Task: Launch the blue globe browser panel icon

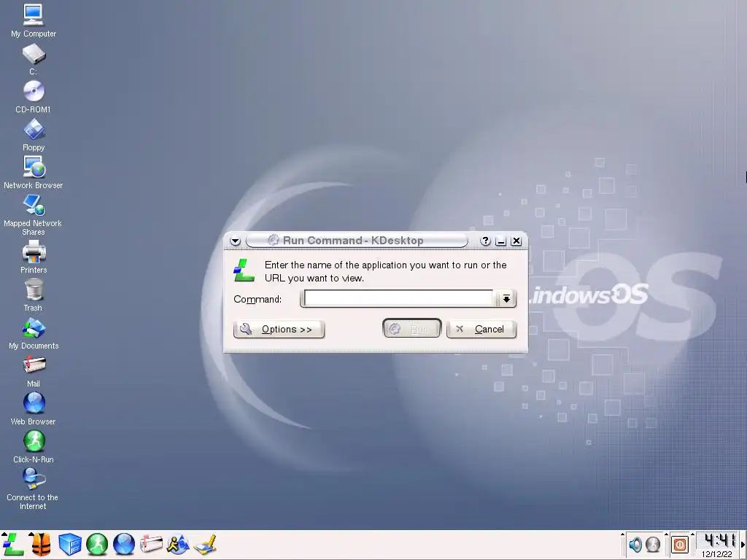Action: [124, 544]
